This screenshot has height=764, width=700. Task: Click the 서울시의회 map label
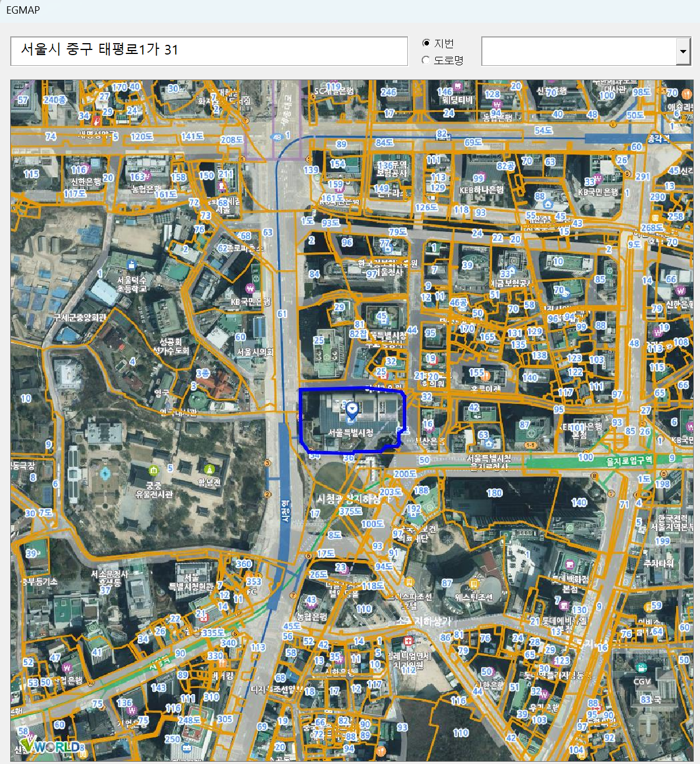(255, 352)
